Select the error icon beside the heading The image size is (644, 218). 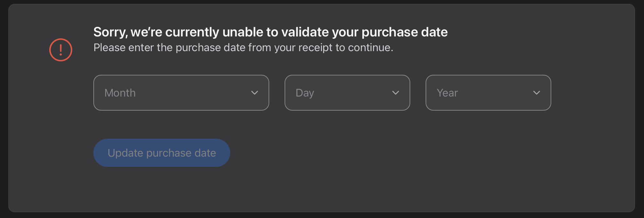tap(60, 50)
